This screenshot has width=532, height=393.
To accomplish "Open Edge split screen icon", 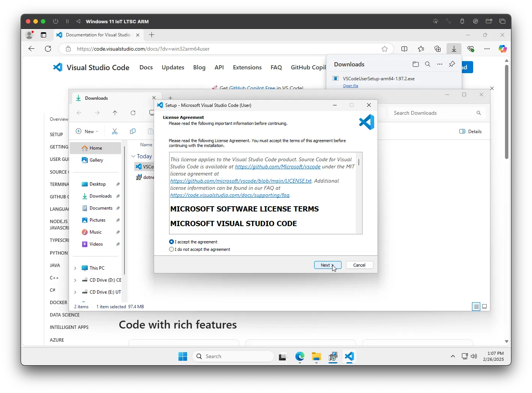I will (404, 49).
